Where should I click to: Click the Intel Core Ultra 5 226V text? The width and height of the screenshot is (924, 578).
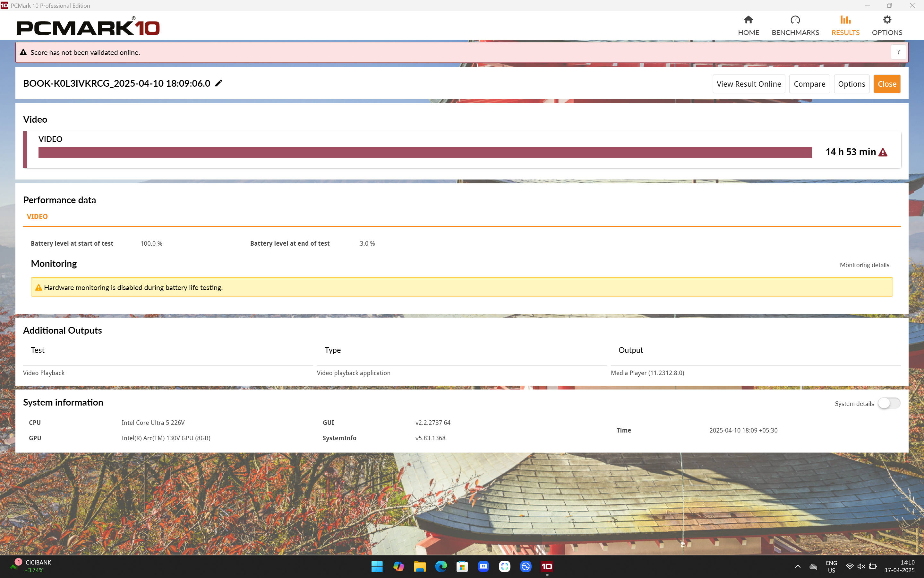[x=153, y=422]
